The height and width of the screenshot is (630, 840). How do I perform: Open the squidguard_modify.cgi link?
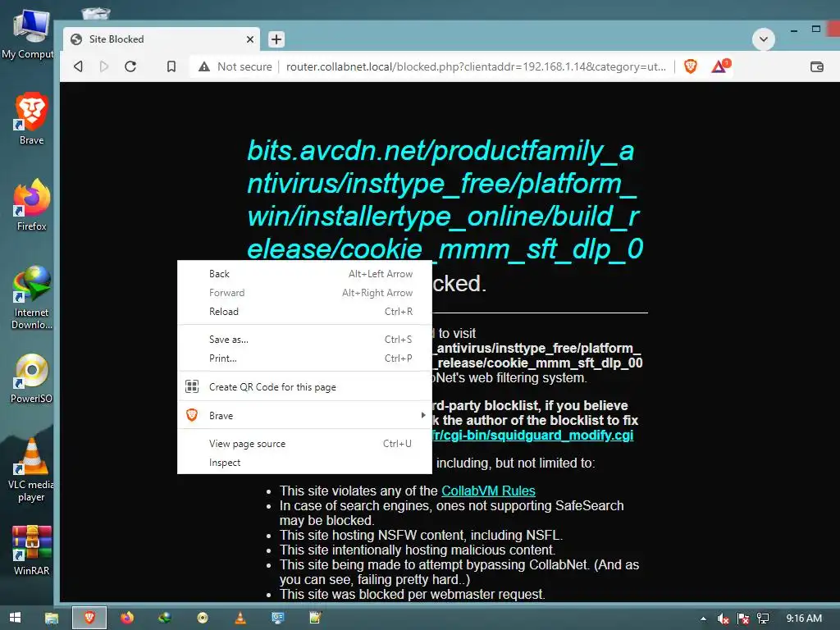coord(532,435)
